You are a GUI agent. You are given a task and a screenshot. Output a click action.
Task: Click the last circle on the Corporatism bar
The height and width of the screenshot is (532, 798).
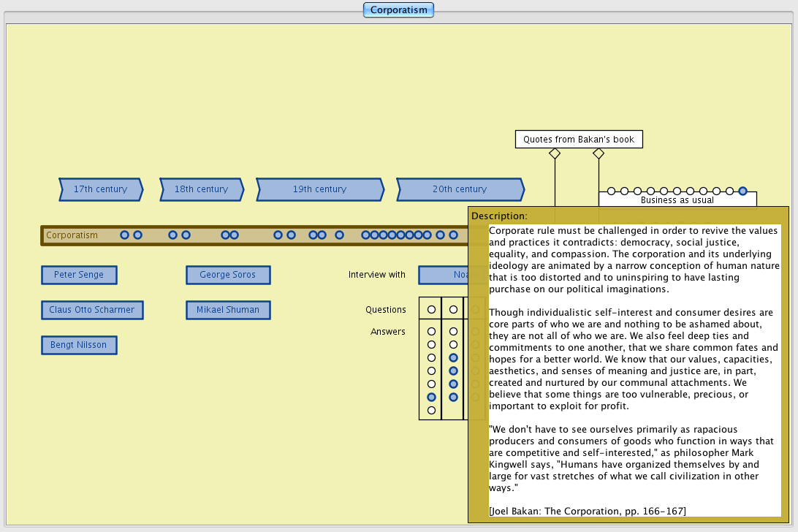click(x=453, y=235)
